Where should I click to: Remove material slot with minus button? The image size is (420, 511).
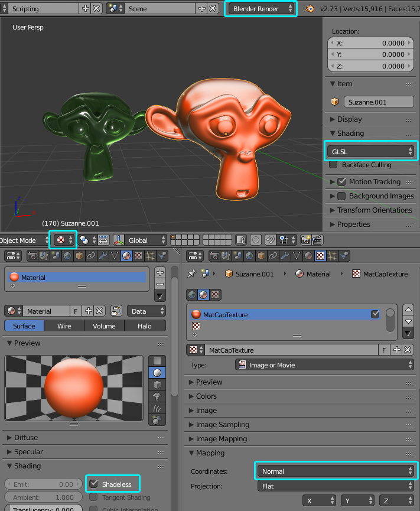pos(159,284)
